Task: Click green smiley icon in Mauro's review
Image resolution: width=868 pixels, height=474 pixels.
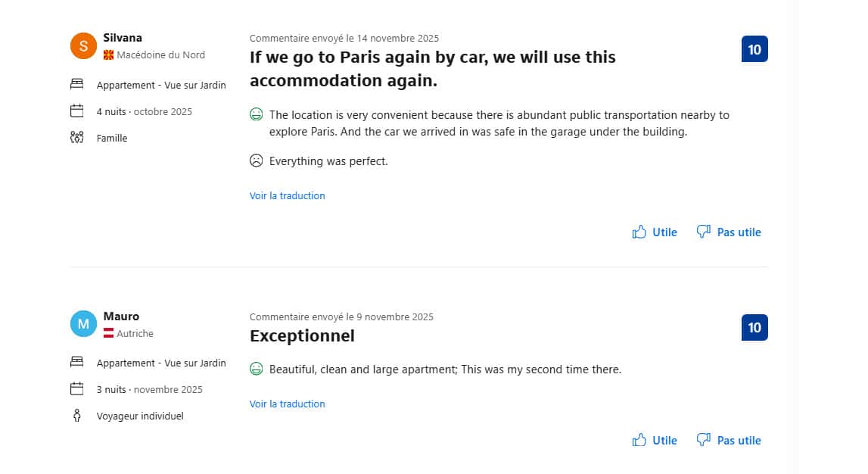Action: tap(257, 370)
